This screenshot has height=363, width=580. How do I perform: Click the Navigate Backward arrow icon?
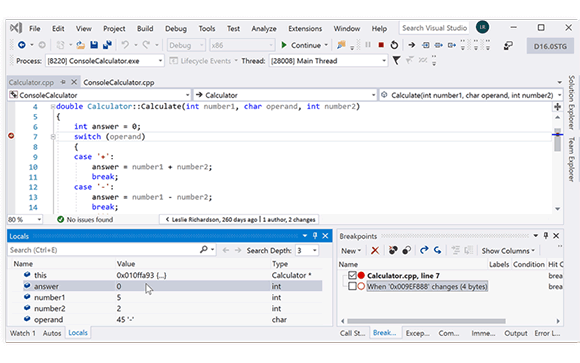[21, 45]
